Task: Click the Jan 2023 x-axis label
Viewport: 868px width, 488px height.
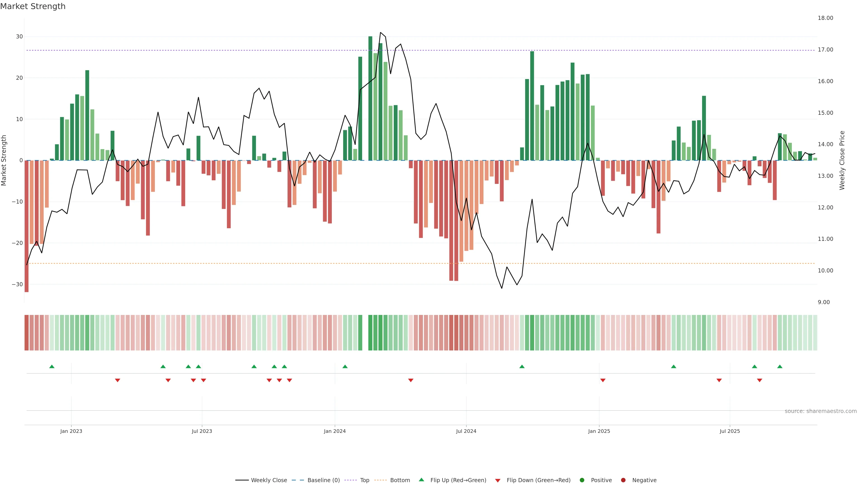Action: click(71, 431)
